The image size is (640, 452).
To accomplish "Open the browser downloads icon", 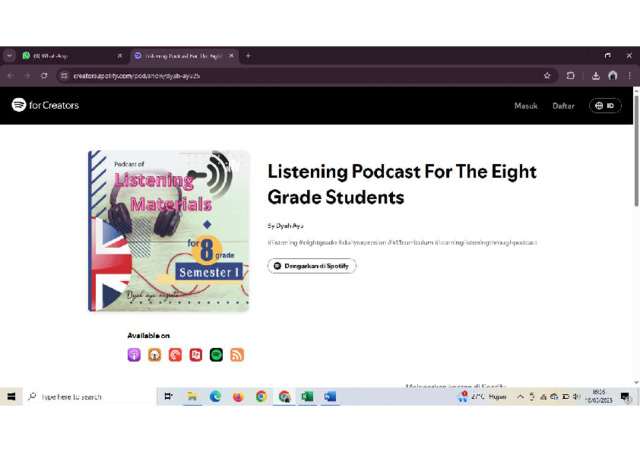I will 596,76.
